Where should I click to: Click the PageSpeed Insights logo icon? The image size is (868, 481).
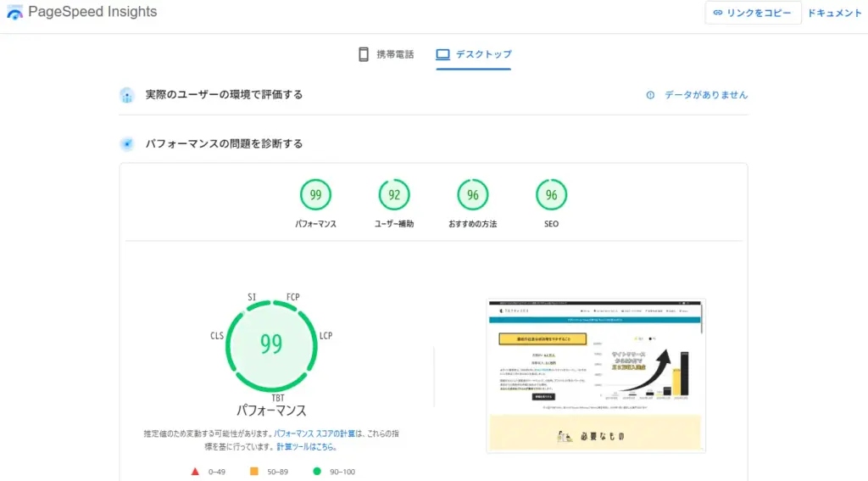15,12
